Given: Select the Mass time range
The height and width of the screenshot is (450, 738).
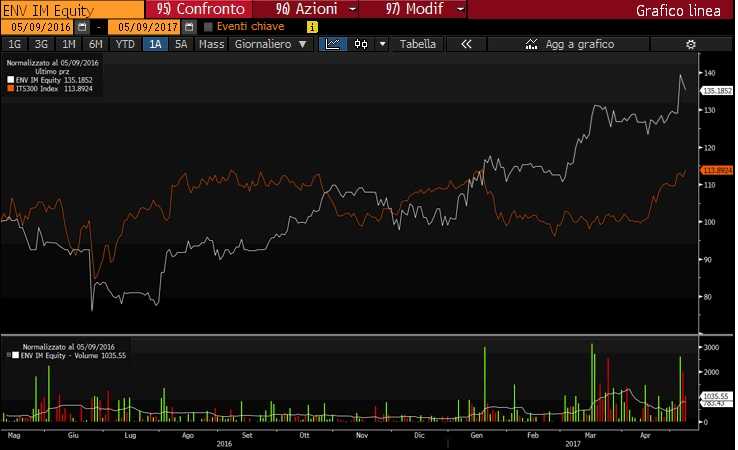Looking at the screenshot, I should 211,44.
